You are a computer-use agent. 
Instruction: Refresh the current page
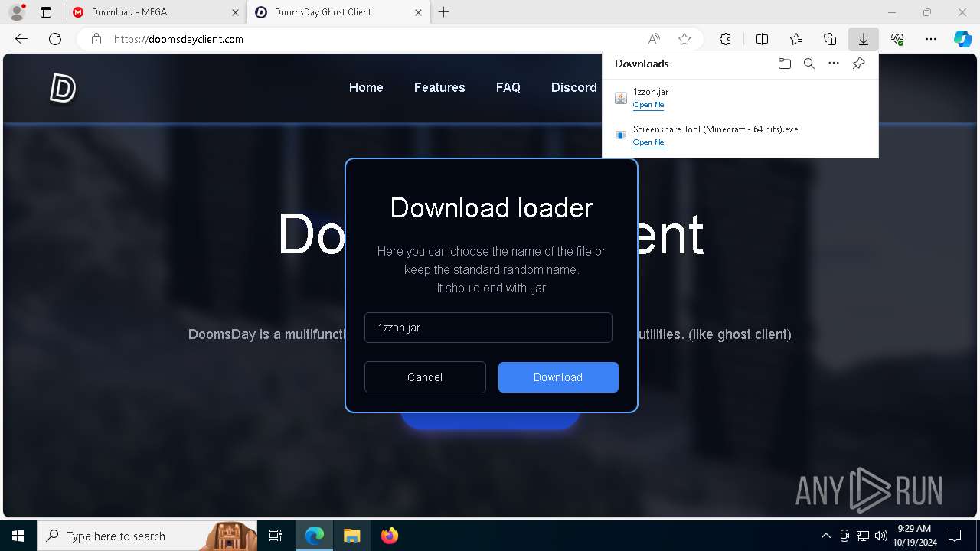click(x=55, y=39)
